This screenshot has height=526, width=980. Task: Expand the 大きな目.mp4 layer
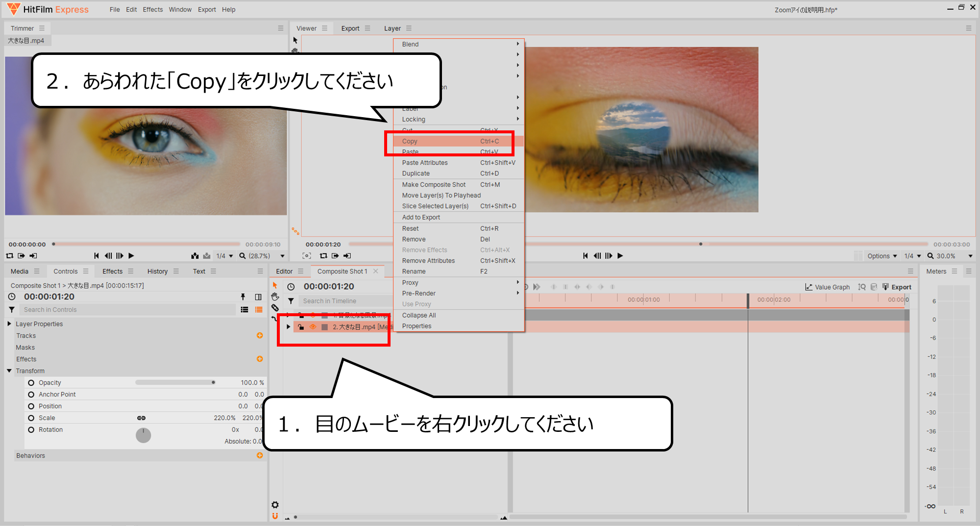click(288, 327)
